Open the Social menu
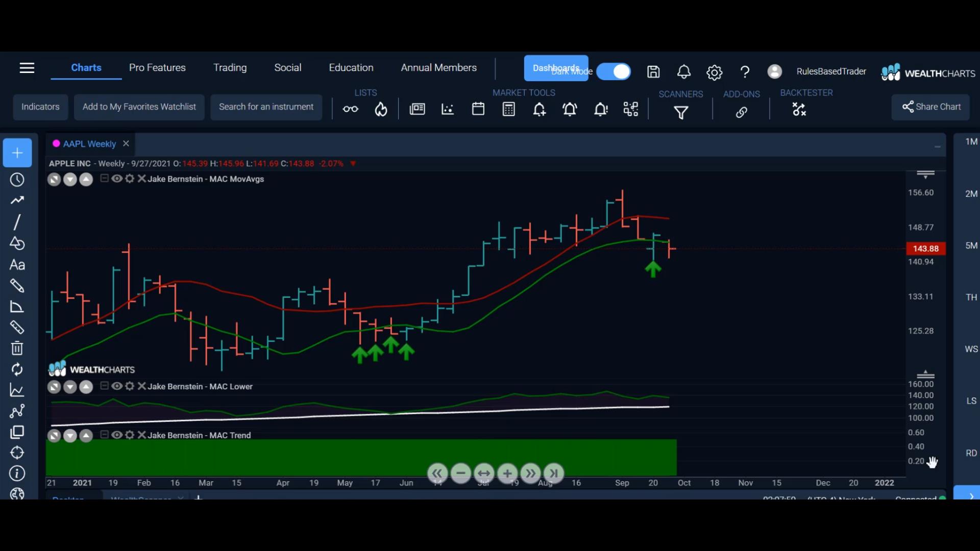 point(288,68)
